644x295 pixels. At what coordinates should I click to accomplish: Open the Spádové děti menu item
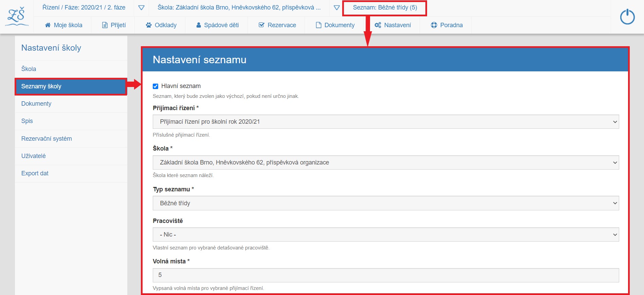(217, 25)
